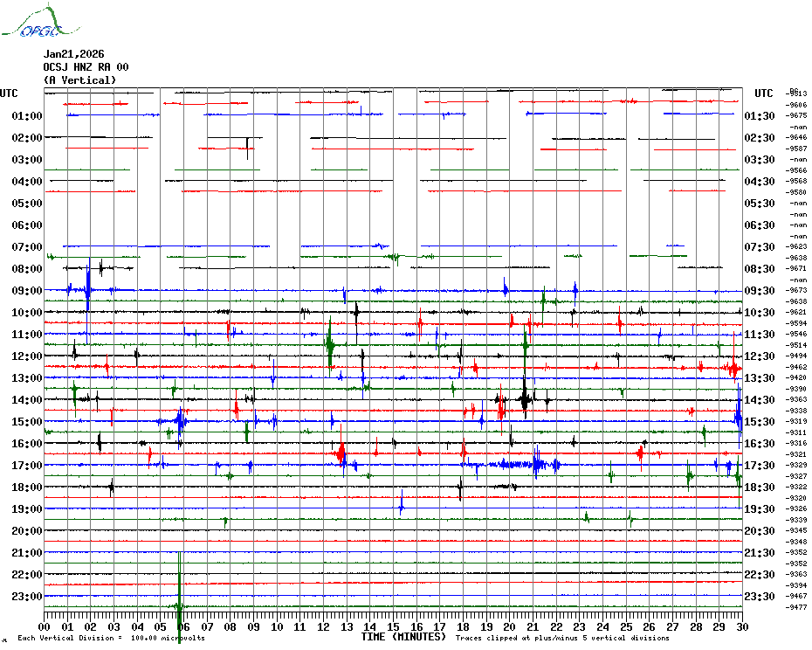Click the 01:30 label on the right axis
This screenshot has width=812, height=650.
[x=759, y=116]
